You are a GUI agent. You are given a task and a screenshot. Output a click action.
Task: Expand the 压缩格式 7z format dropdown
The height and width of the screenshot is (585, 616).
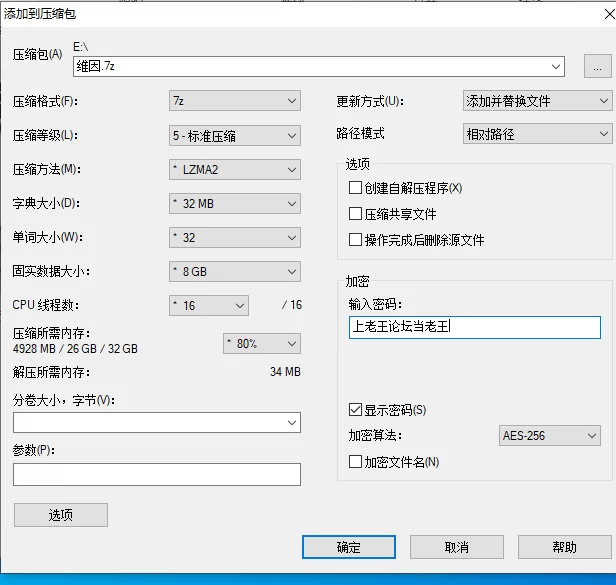[235, 101]
